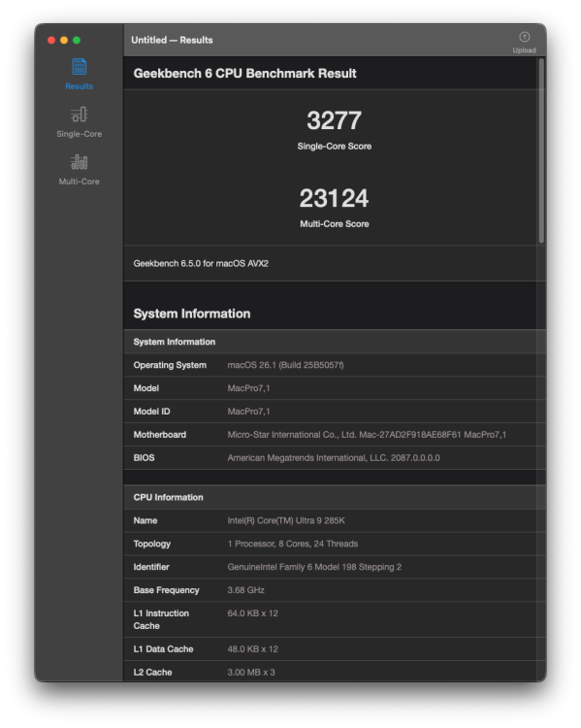This screenshot has width=581, height=728.
Task: Click the Model ID value 'MacPro7,1'
Action: point(248,412)
